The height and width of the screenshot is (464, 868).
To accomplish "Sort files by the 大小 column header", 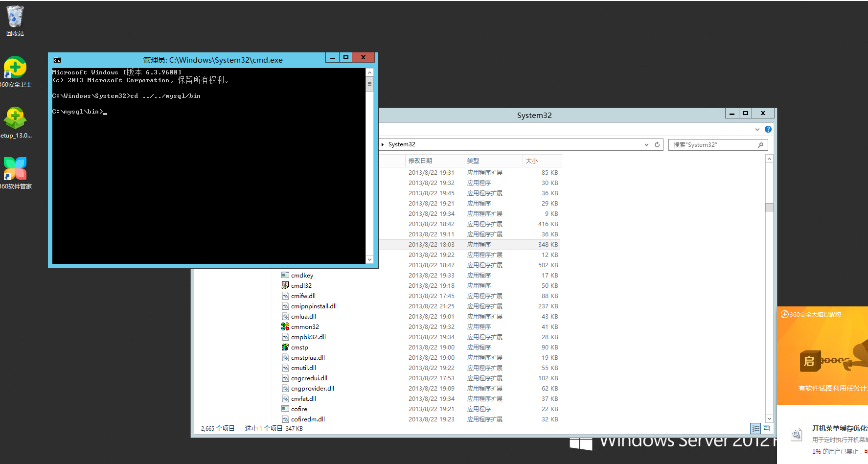I will click(530, 161).
